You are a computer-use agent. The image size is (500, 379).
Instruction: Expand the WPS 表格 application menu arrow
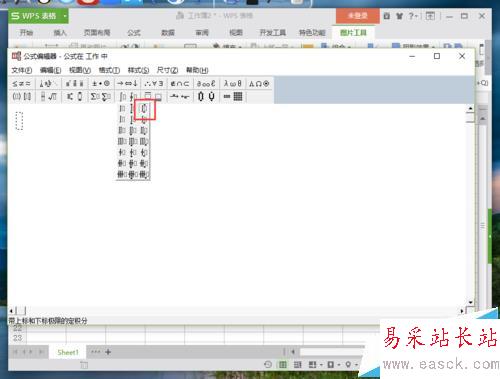pos(65,16)
